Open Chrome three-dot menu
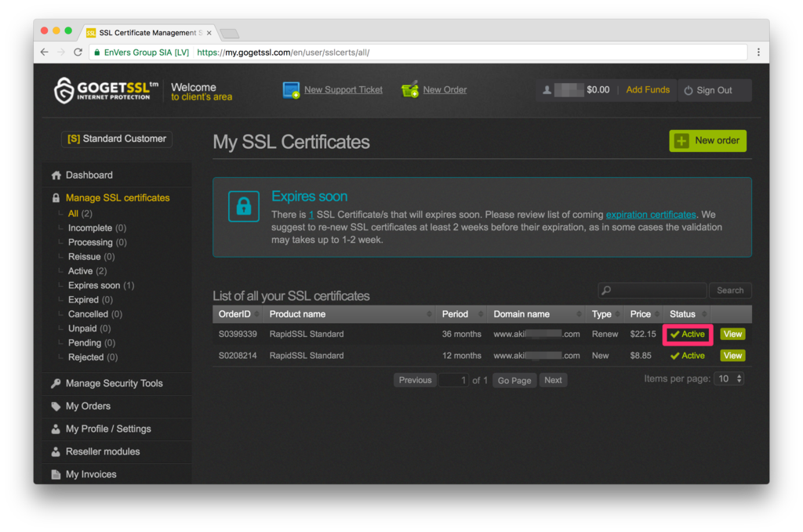This screenshot has width=803, height=532. tap(758, 52)
